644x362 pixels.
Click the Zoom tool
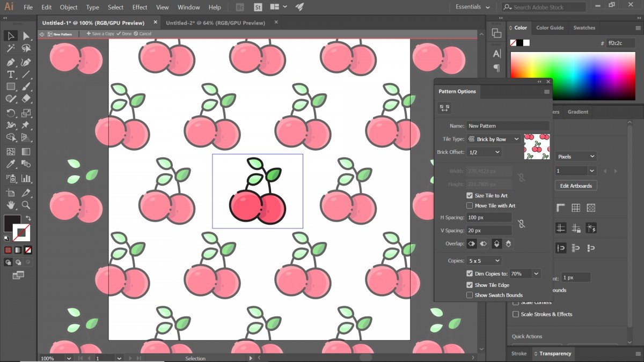click(26, 205)
